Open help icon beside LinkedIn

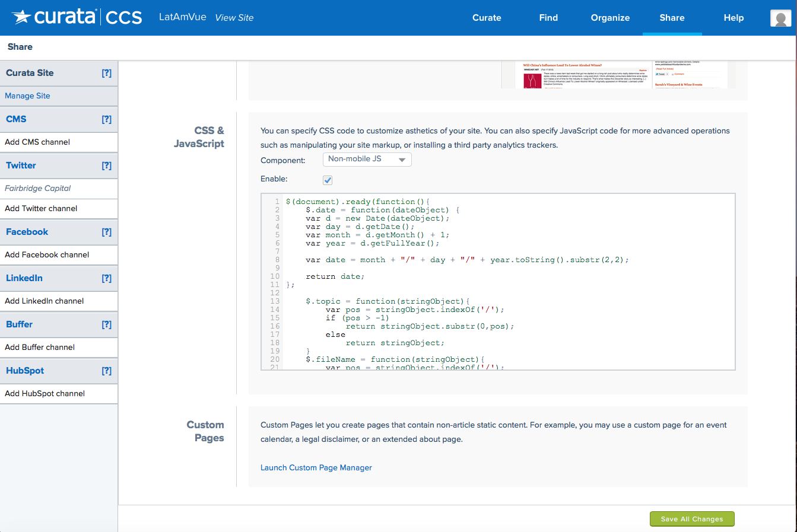click(x=106, y=279)
